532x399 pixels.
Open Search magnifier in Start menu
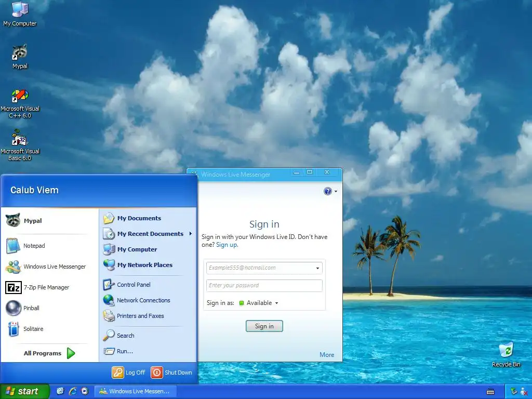(x=109, y=335)
